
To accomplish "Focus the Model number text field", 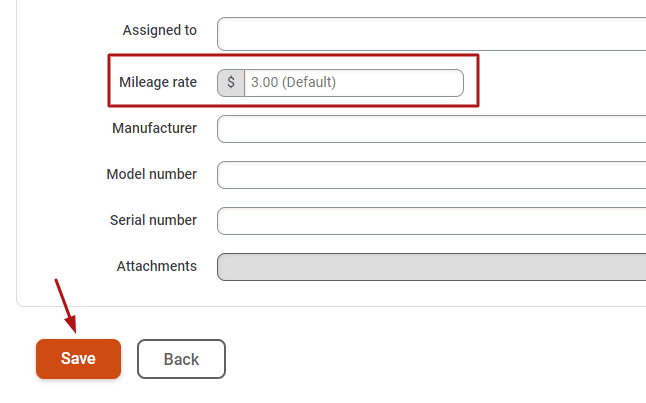I will pos(431,175).
